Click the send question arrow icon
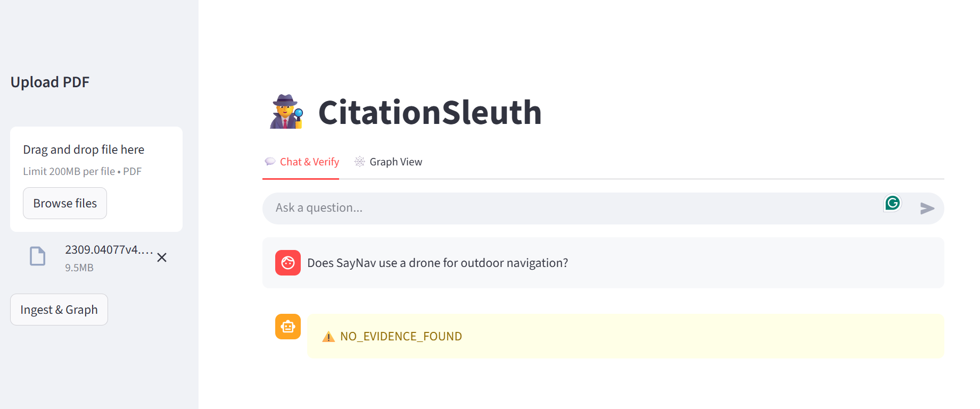The width and height of the screenshot is (980, 409). click(927, 208)
